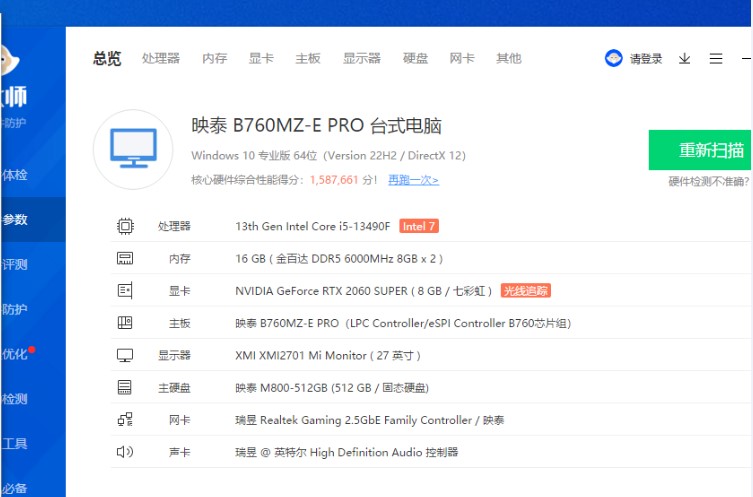Click the 处理器 row label
Image resolution: width=753 pixels, height=497 pixels.
(x=174, y=226)
